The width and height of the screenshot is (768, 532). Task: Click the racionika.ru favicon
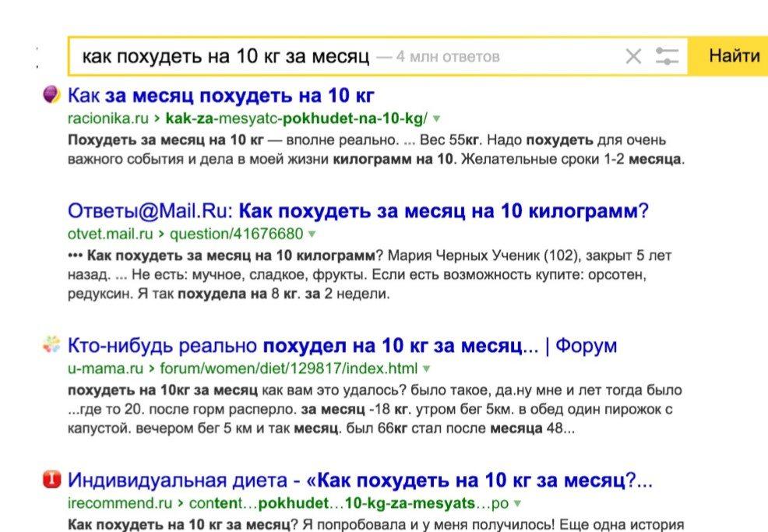coord(51,95)
